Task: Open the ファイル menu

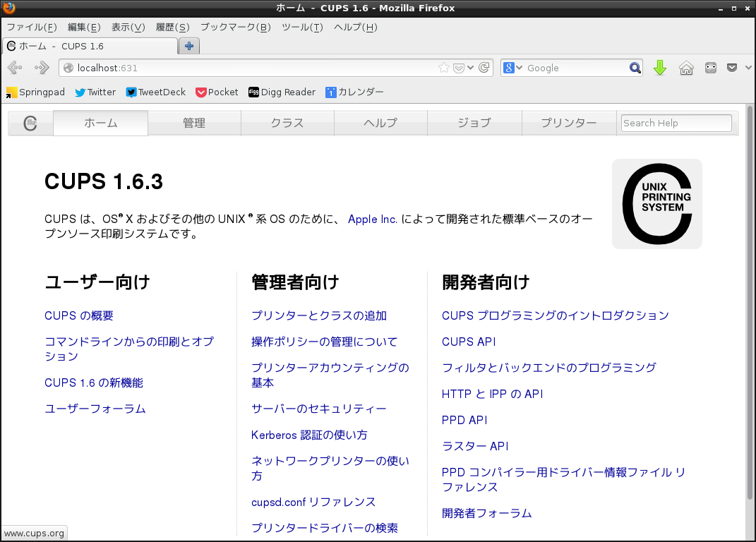Action: coord(31,27)
